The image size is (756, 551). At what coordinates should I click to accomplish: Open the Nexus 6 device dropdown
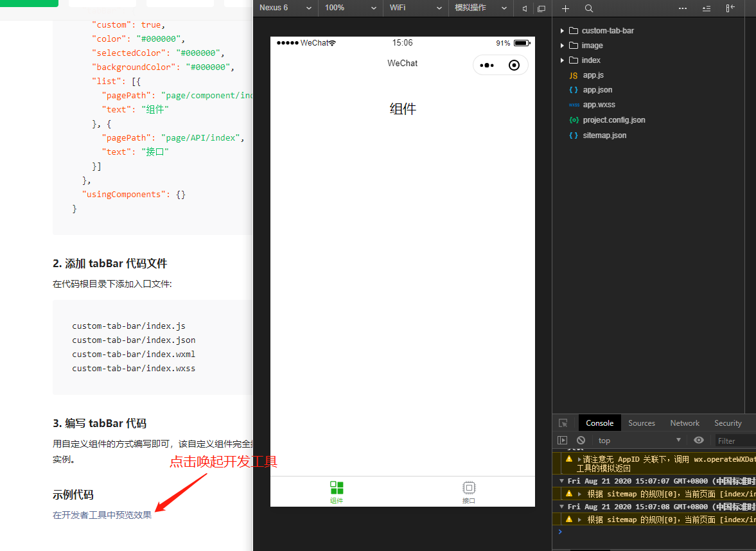click(285, 8)
